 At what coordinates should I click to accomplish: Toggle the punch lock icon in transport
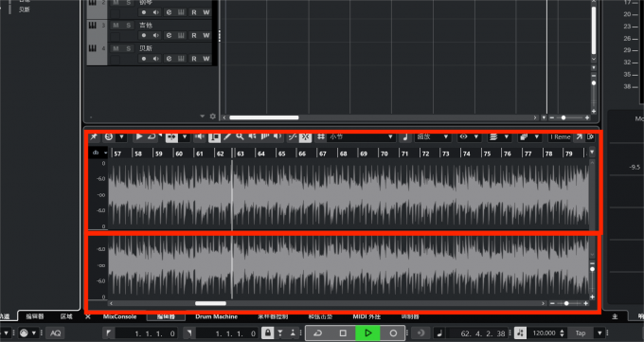(268, 333)
